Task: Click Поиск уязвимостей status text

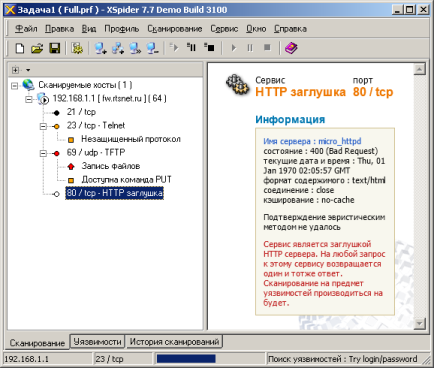Action: 342,359
